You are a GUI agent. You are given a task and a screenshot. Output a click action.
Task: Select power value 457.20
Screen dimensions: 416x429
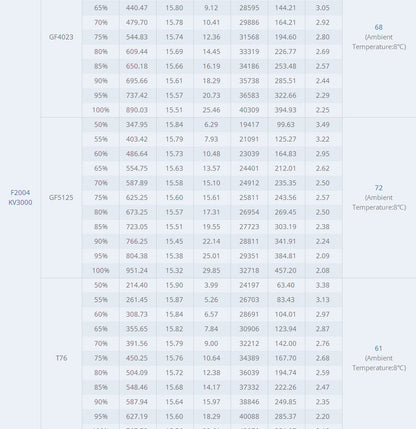[x=285, y=270]
